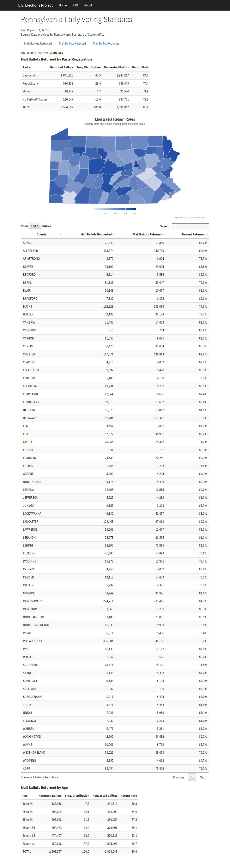Open the FAQ page link
Viewport: 230px width, 868px height.
tap(75, 5)
